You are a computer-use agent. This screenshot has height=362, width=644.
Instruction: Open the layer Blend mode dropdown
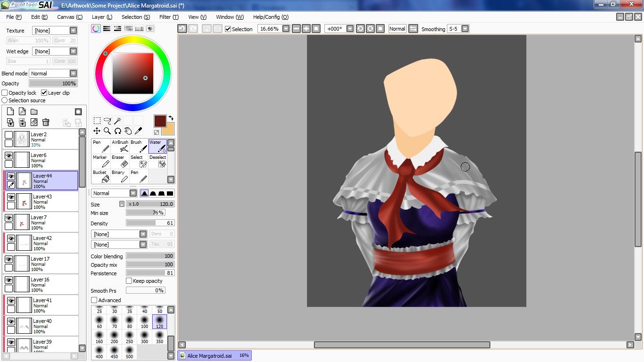(53, 74)
